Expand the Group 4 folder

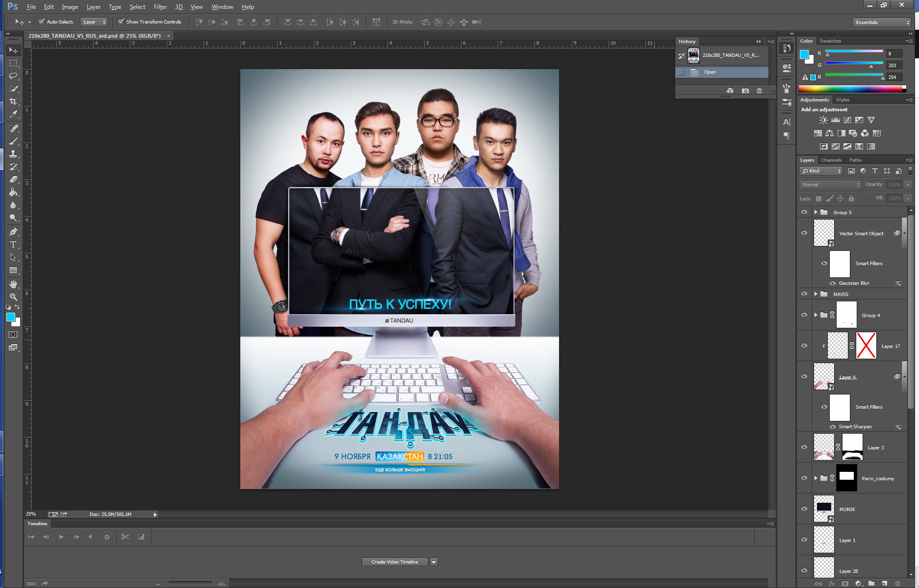816,315
